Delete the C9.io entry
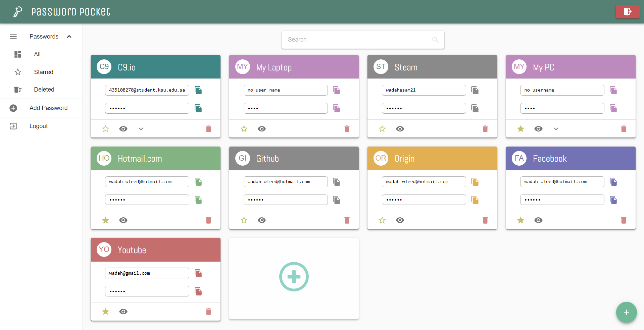This screenshot has width=644, height=330. click(x=208, y=129)
